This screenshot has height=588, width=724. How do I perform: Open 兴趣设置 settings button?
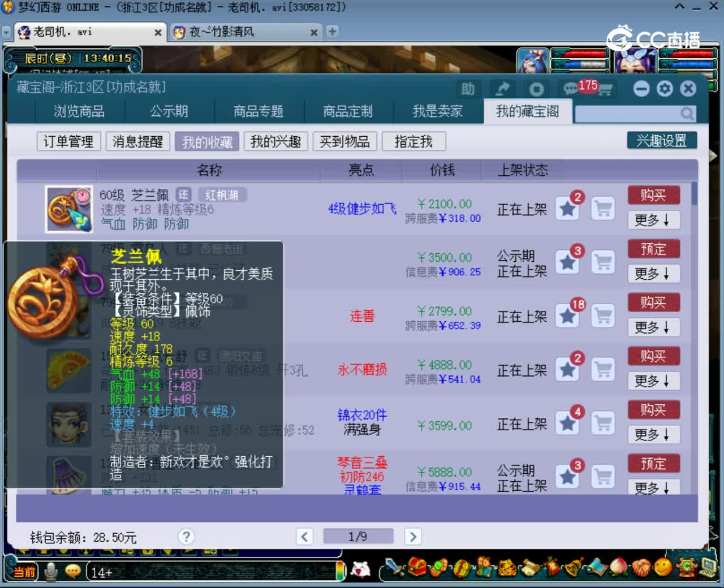[662, 140]
